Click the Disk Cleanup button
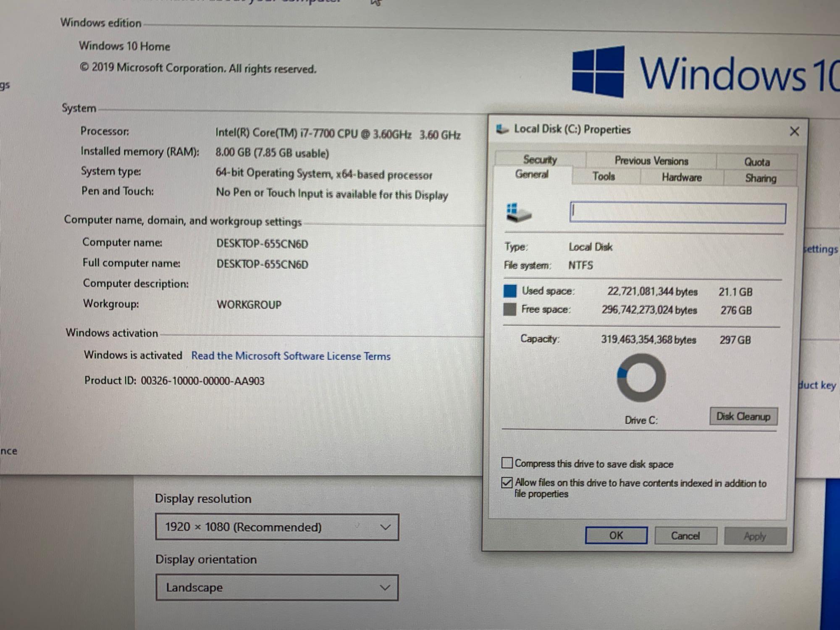 click(743, 417)
